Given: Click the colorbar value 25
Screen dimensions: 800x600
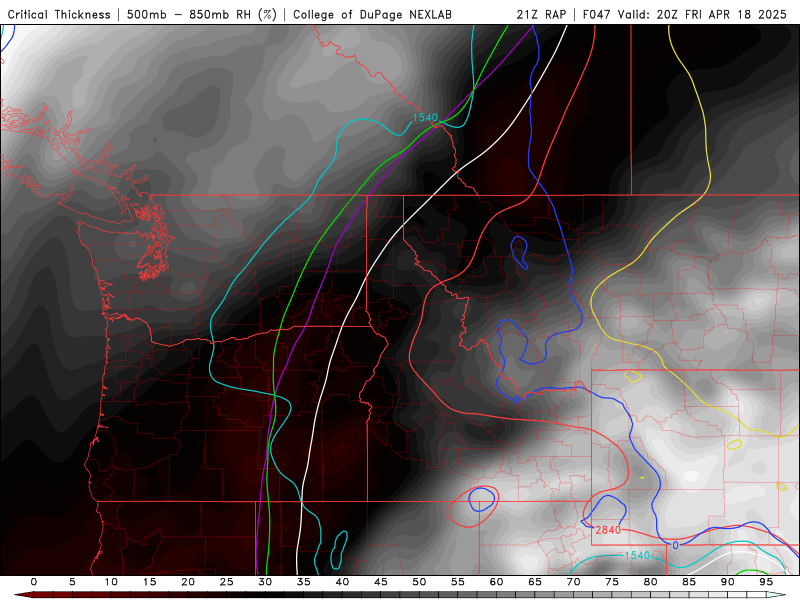Looking at the screenshot, I should pos(227,582).
